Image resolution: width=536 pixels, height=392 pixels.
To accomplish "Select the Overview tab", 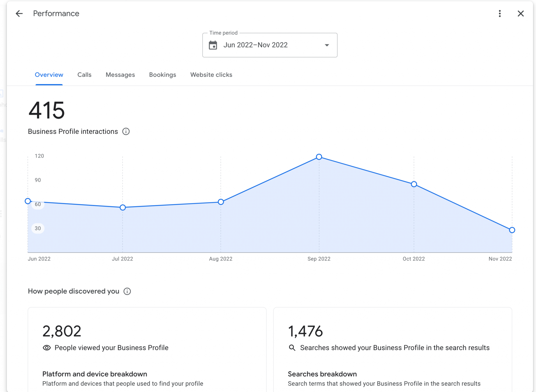I will pos(49,75).
